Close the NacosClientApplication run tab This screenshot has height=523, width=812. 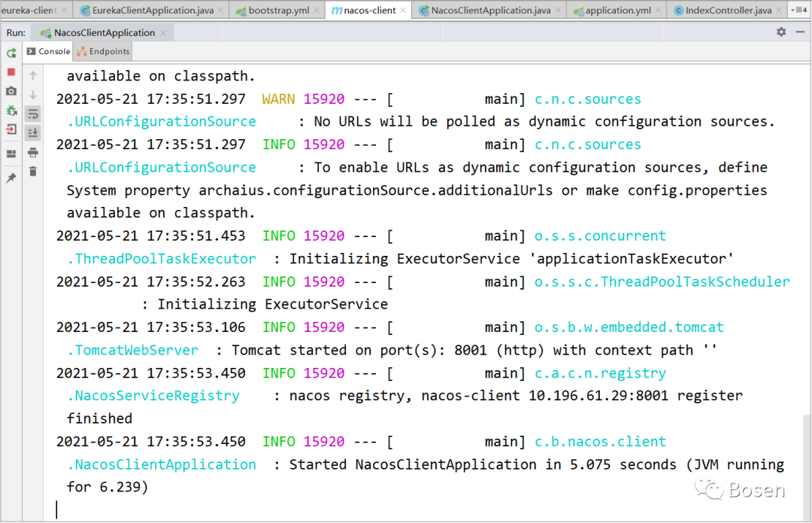pyautogui.click(x=163, y=32)
